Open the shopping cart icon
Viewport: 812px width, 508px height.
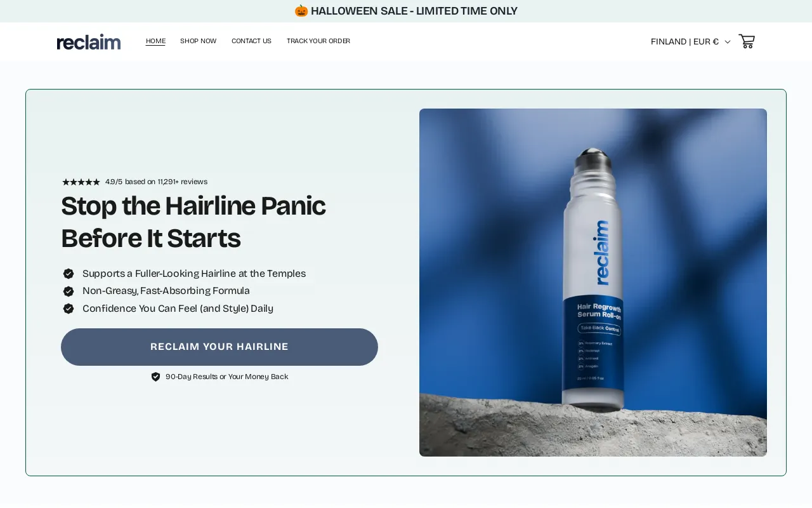coord(747,41)
